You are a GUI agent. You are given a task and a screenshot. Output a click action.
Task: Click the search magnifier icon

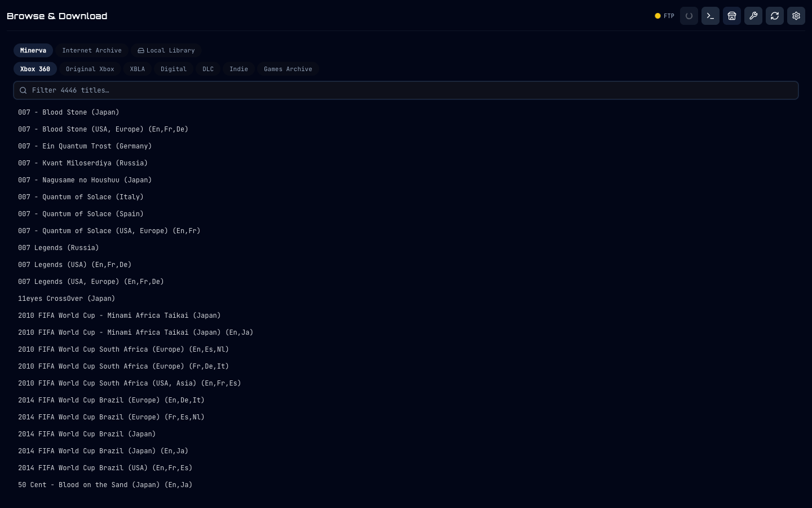coord(23,90)
